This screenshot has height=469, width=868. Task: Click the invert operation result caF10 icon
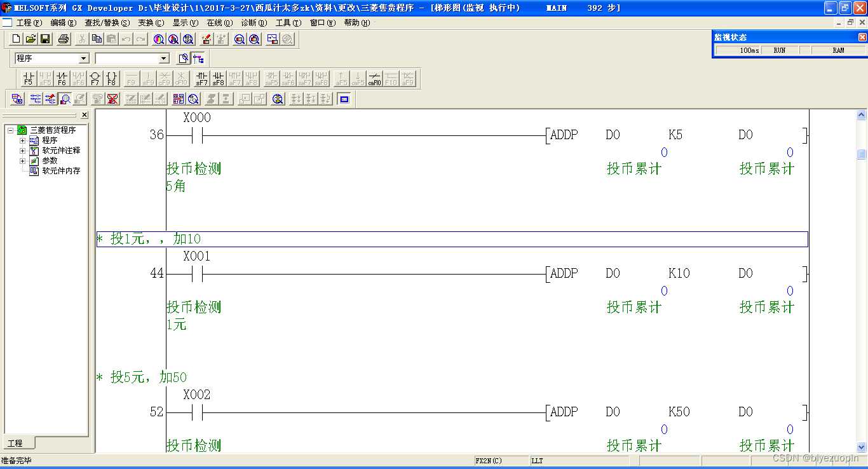[374, 79]
